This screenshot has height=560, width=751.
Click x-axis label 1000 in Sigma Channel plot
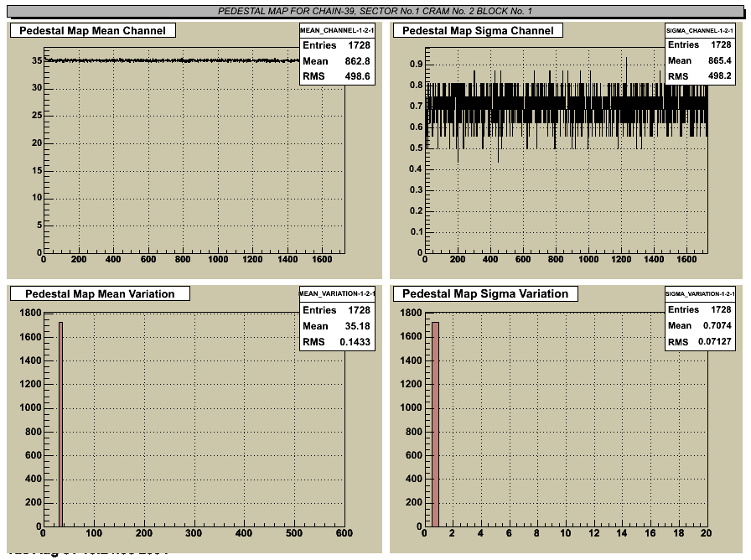588,259
